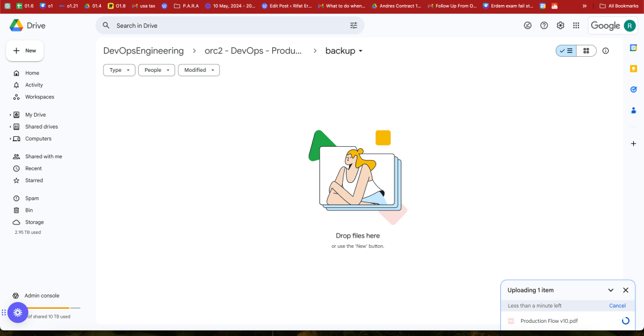Viewport: 644px width, 336px height.
Task: Open Shared with me
Action: tap(43, 156)
